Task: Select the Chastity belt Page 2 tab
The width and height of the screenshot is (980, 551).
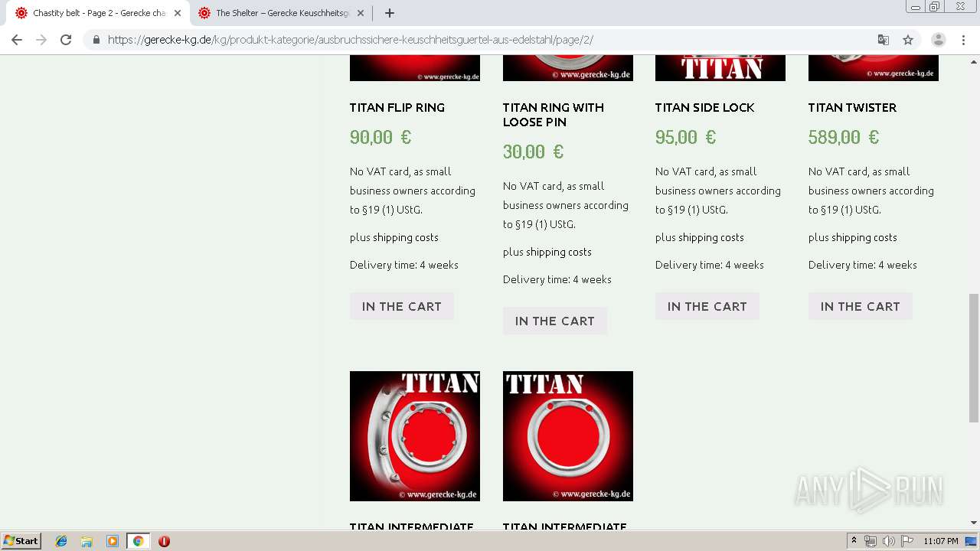Action: pos(98,13)
